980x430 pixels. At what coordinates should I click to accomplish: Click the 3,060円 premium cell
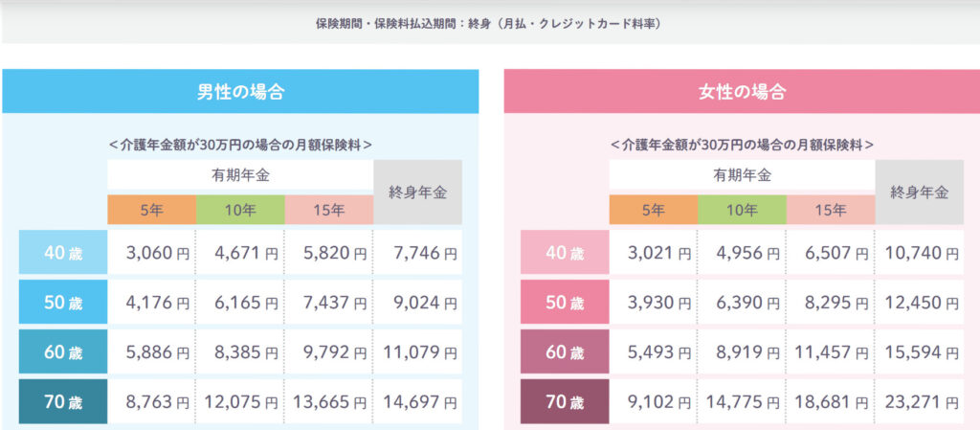click(151, 254)
